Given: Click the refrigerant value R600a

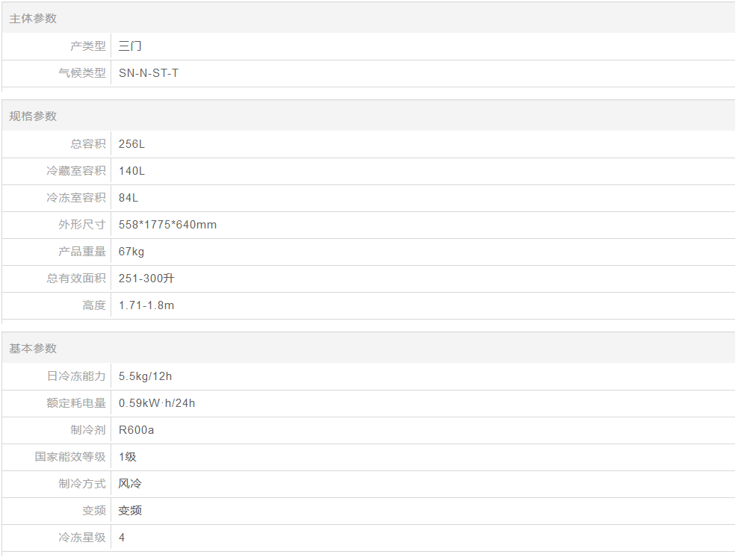Looking at the screenshot, I should pyautogui.click(x=136, y=431).
